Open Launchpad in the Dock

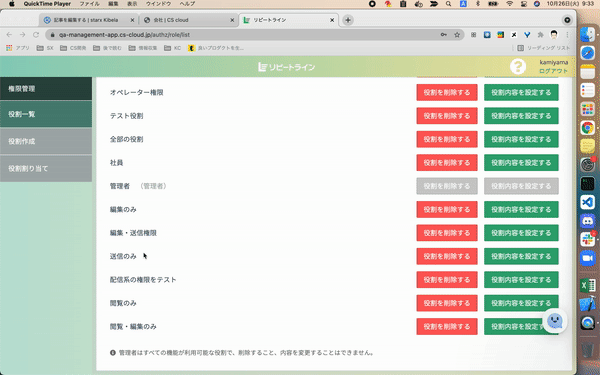(x=587, y=109)
